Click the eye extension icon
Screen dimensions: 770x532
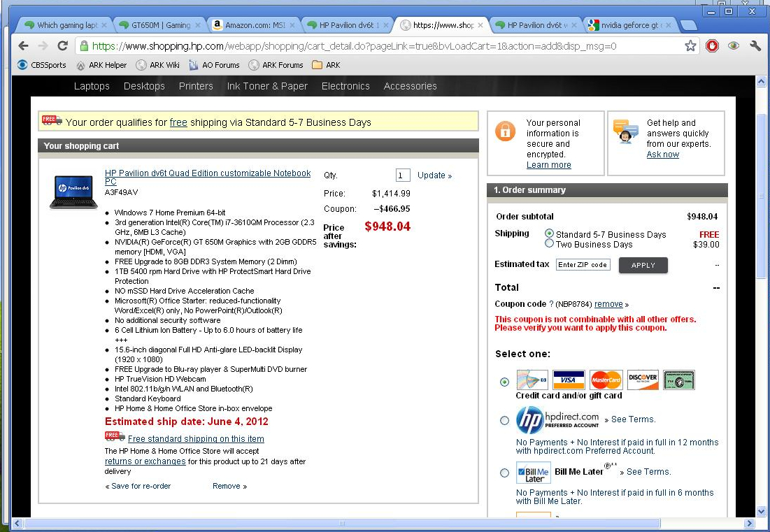tap(733, 45)
